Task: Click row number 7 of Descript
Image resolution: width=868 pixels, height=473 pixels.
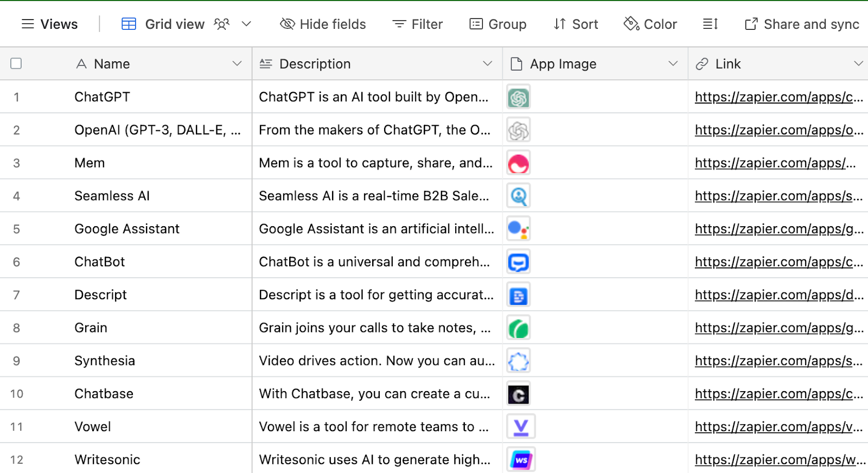Action: tap(16, 295)
